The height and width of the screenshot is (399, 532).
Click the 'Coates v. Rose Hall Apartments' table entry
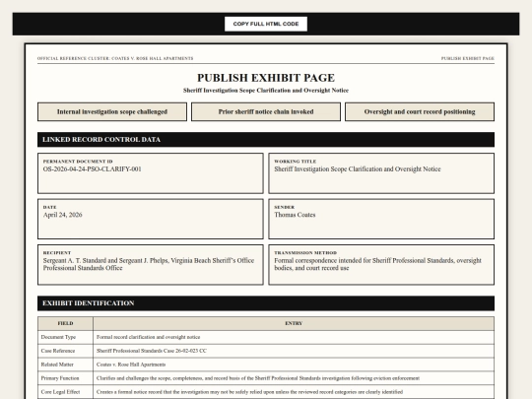[x=294, y=365]
